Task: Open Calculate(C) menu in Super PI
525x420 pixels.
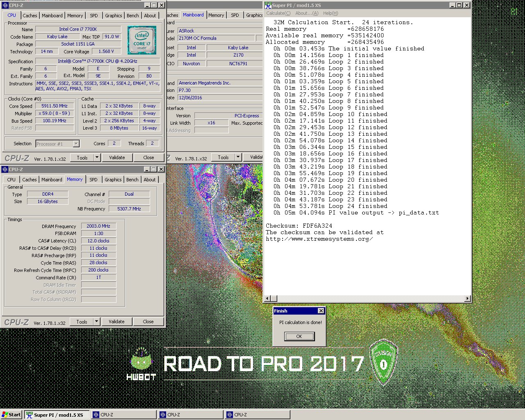Action: (x=278, y=13)
